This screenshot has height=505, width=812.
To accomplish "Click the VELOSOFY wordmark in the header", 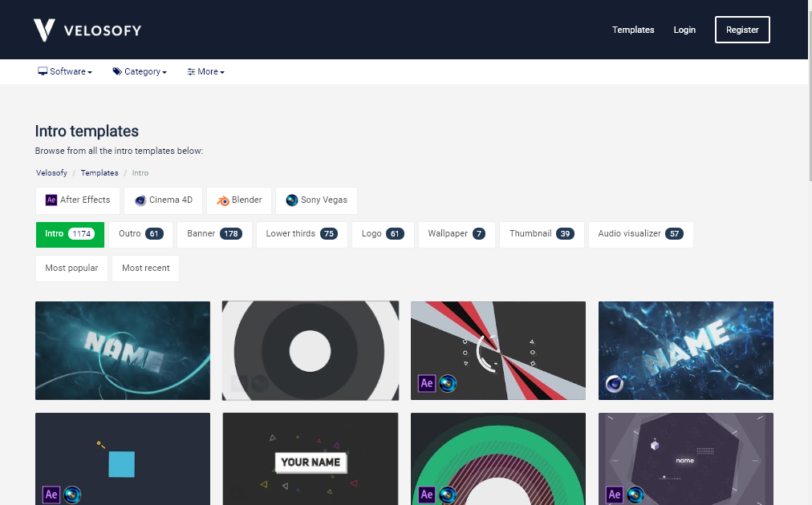I will click(x=103, y=30).
